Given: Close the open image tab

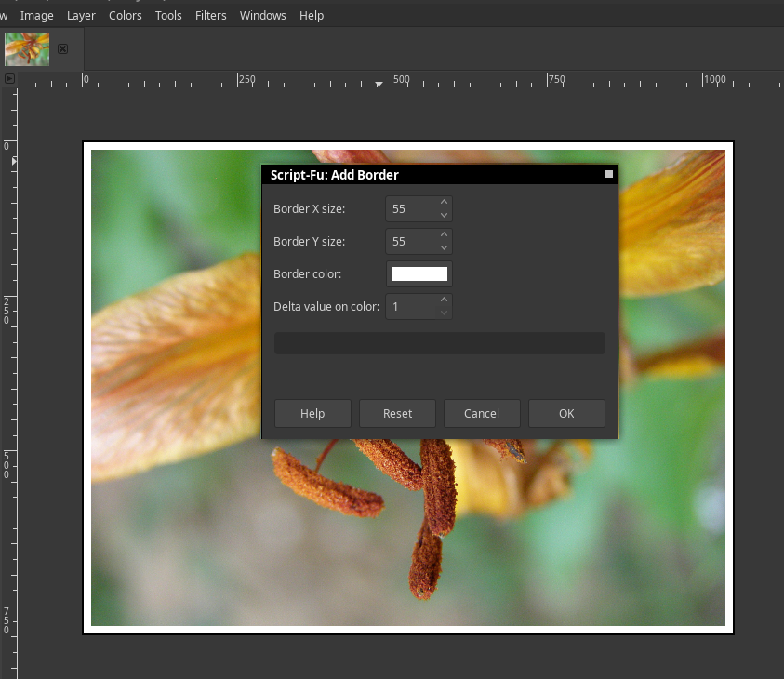Looking at the screenshot, I should [63, 48].
